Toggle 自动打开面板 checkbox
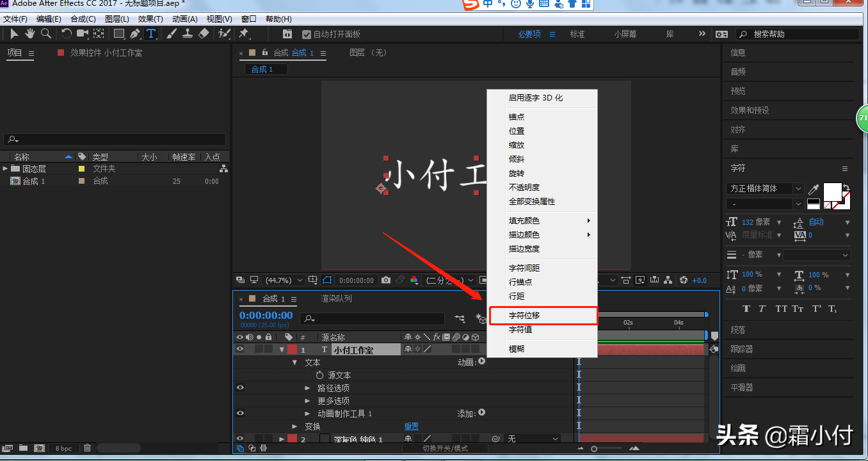The image size is (868, 461). tap(307, 35)
